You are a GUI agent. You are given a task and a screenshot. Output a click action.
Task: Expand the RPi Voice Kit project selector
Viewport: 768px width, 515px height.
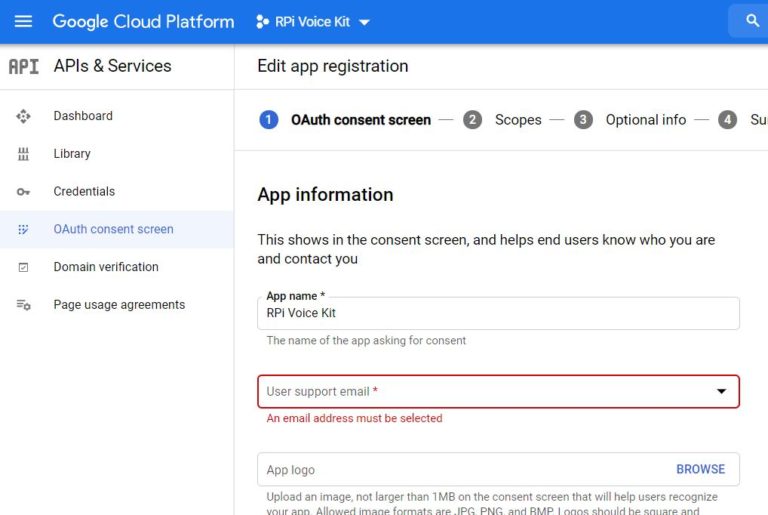click(313, 22)
